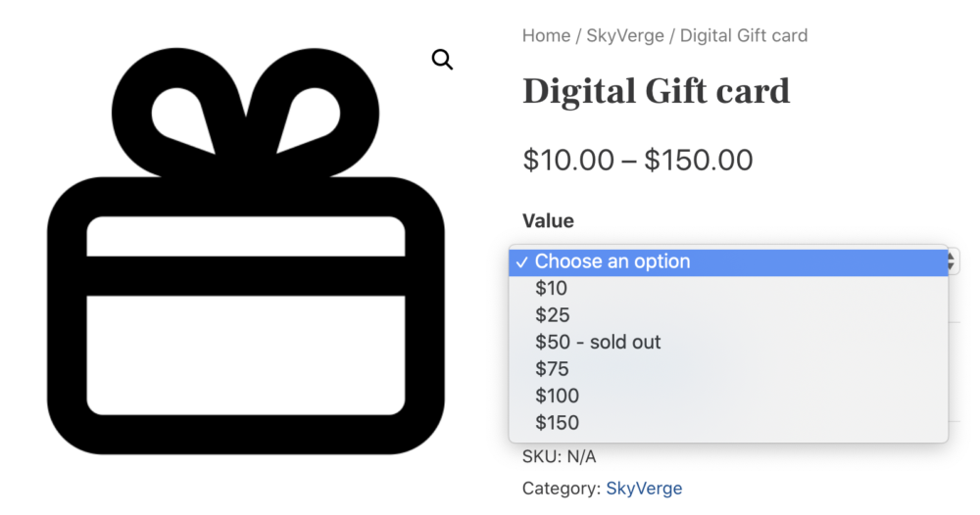Open the gift card product image
Screen dimensions: 980x515
[246, 251]
